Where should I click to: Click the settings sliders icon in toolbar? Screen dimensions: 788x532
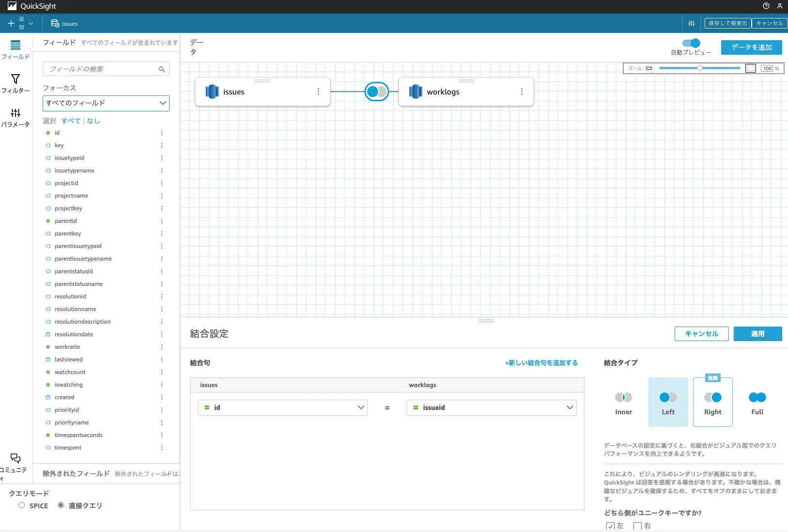point(692,23)
